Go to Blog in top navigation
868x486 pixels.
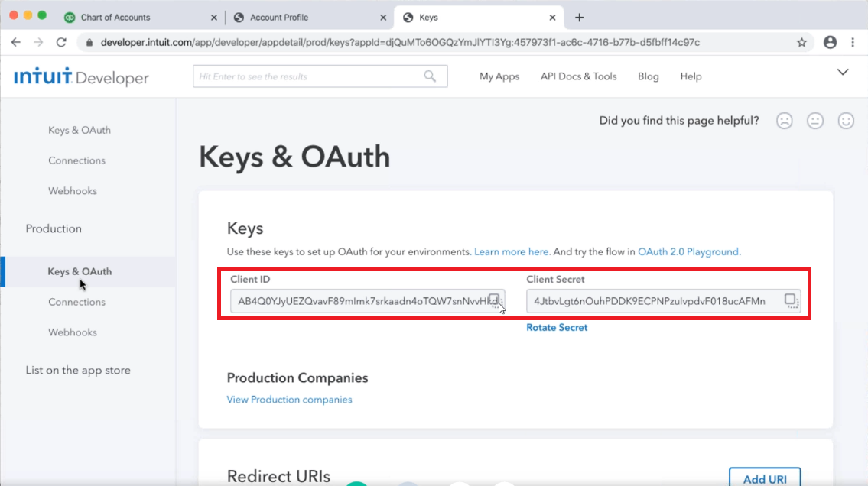click(x=649, y=76)
